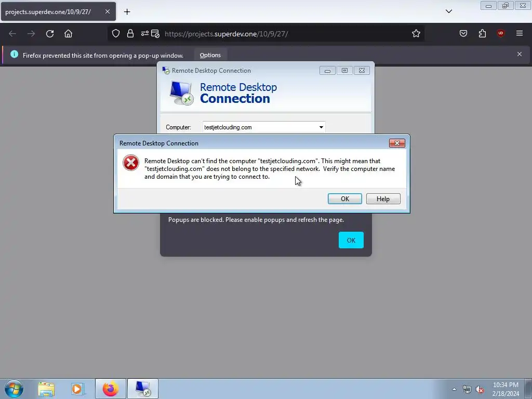
Task: Click the 'Firefox prevented this site' notification text
Action: pos(103,55)
